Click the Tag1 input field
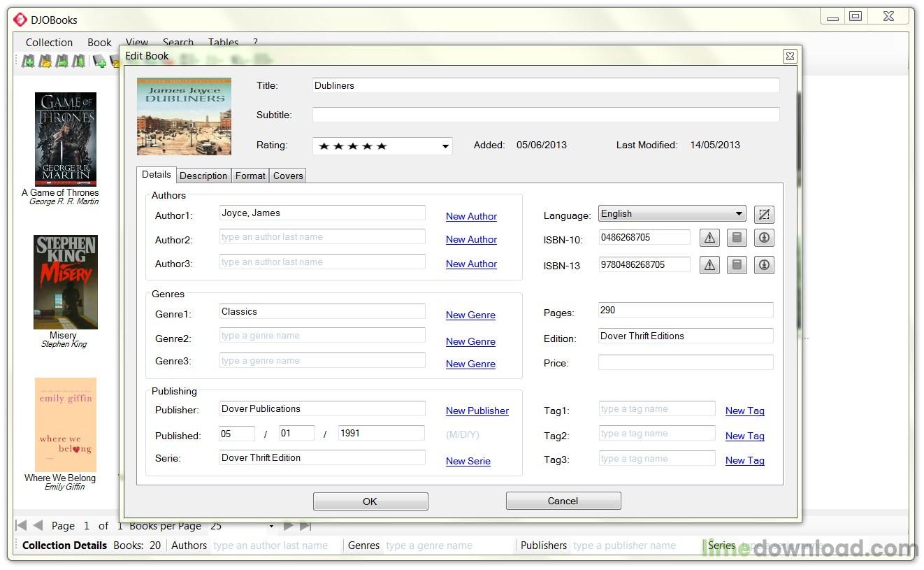The width and height of the screenshot is (924, 570). point(657,408)
